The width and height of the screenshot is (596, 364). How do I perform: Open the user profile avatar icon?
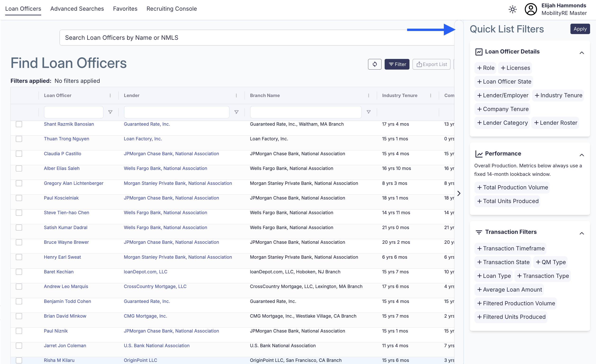coord(531,9)
